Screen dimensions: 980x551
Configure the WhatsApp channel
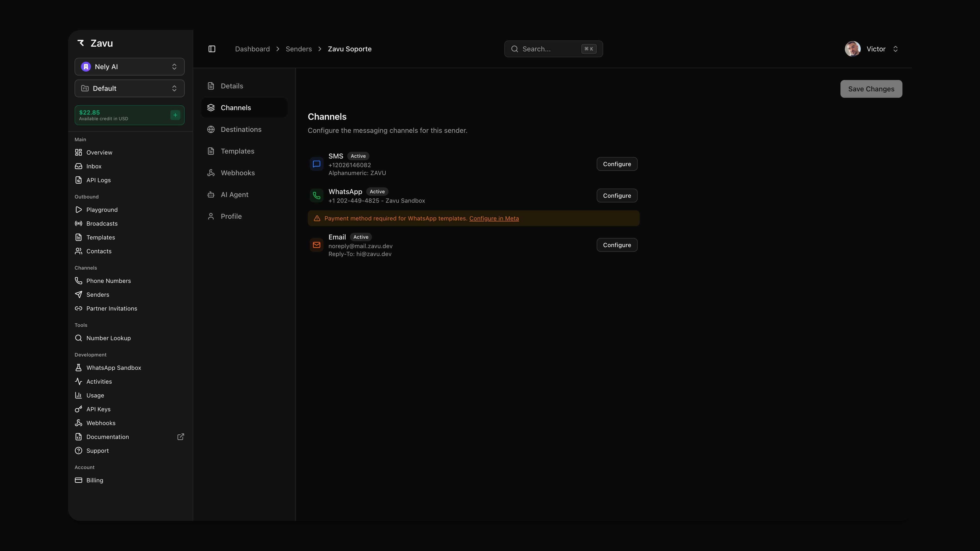617,196
